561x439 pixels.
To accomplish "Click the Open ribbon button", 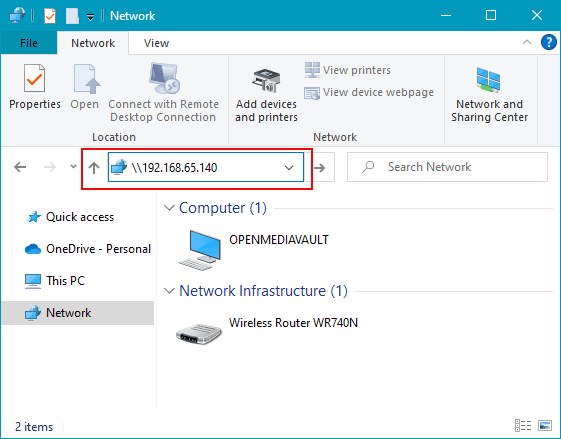I will [x=85, y=87].
